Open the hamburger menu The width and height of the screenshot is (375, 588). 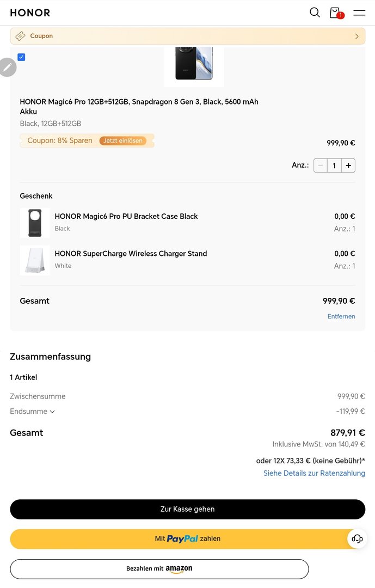(x=359, y=13)
